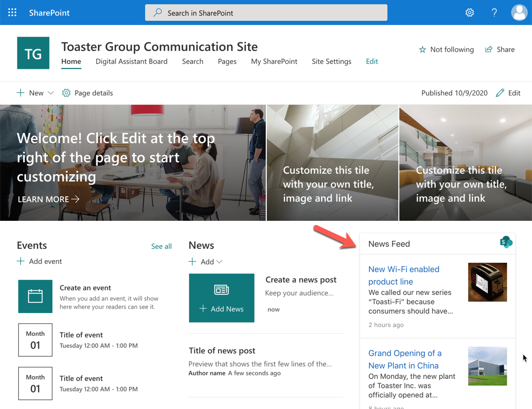Click the Not following star icon
Screen dimensions: 532x409
422,50
